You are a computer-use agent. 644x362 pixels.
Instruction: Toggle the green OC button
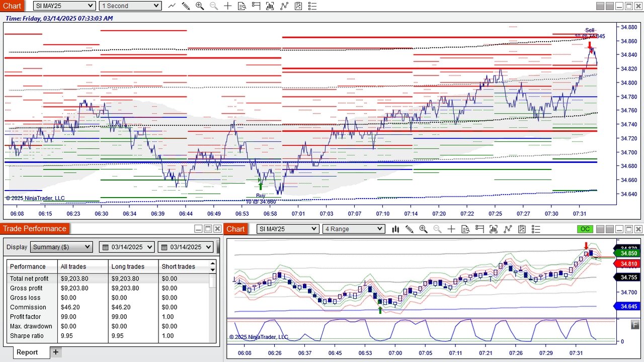pos(585,229)
